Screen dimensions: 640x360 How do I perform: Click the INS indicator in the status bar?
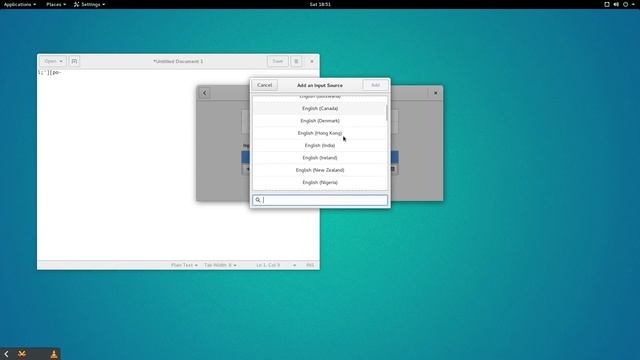(x=310, y=265)
